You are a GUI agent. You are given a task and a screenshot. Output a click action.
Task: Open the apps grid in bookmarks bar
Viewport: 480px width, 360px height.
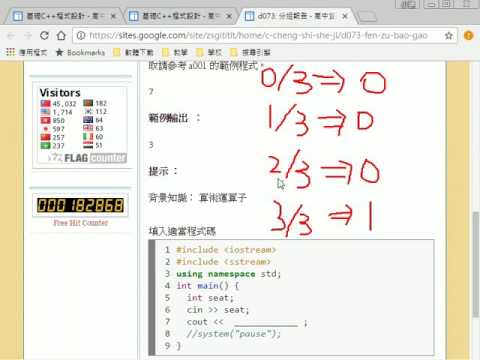click(11, 52)
